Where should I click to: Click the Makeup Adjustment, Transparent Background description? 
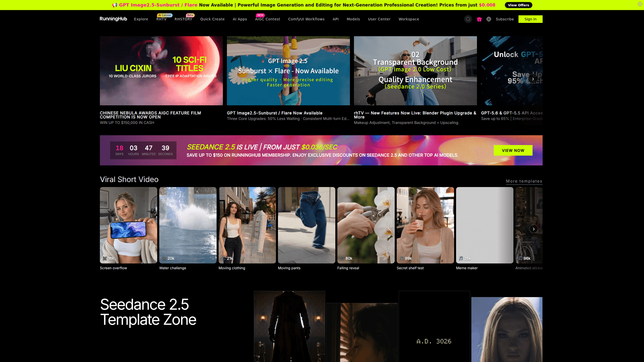click(407, 123)
